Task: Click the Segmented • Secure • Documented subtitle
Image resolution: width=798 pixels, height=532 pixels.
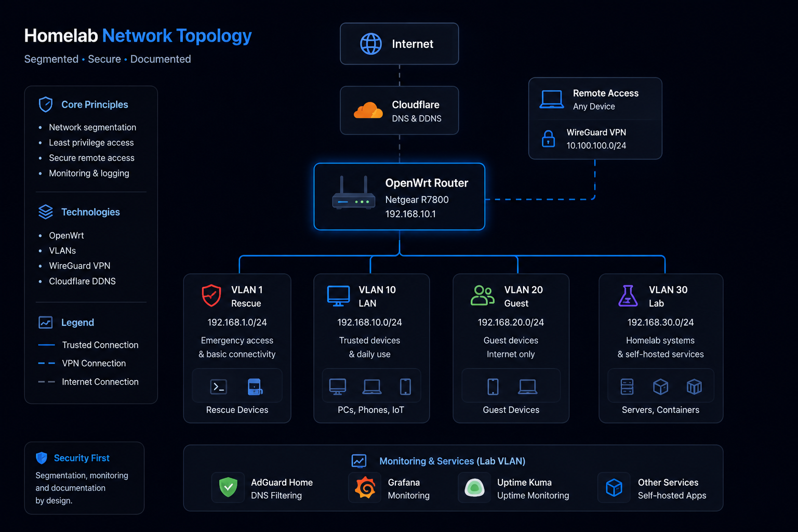Action: [108, 59]
